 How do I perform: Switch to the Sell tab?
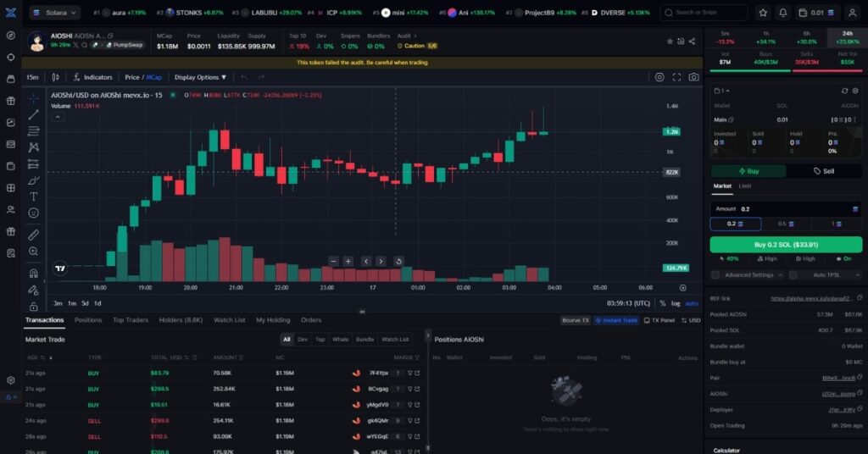point(824,171)
